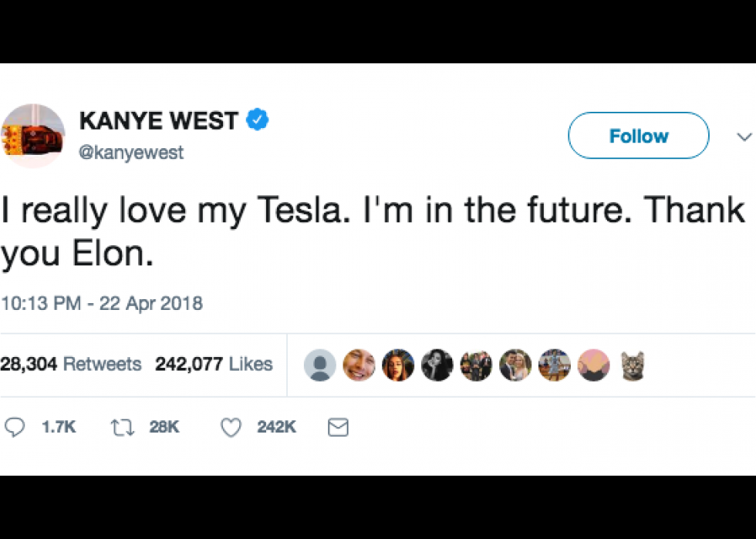
Task: Open Kanye West's profile picture
Action: pyautogui.click(x=32, y=136)
